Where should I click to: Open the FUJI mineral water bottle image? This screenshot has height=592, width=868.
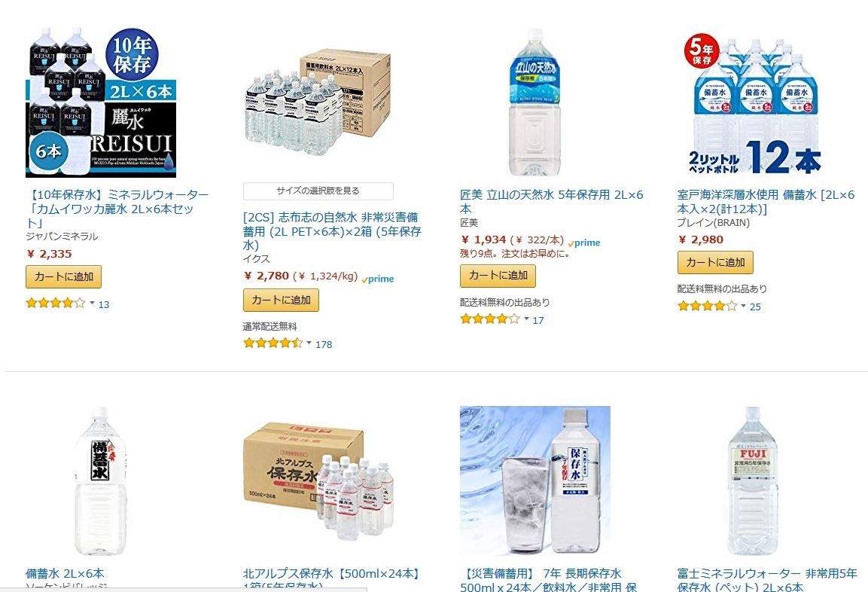click(752, 481)
